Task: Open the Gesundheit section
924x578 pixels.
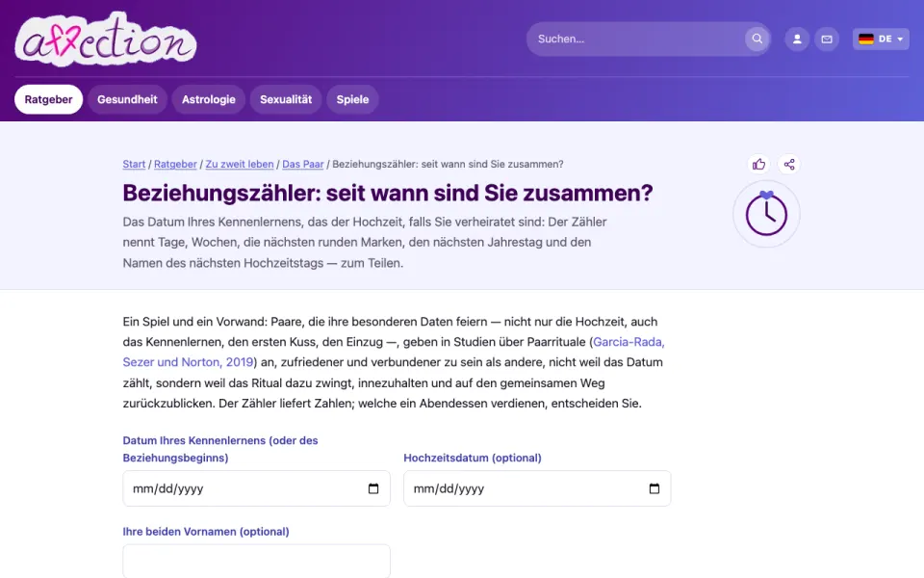Action: click(x=127, y=99)
